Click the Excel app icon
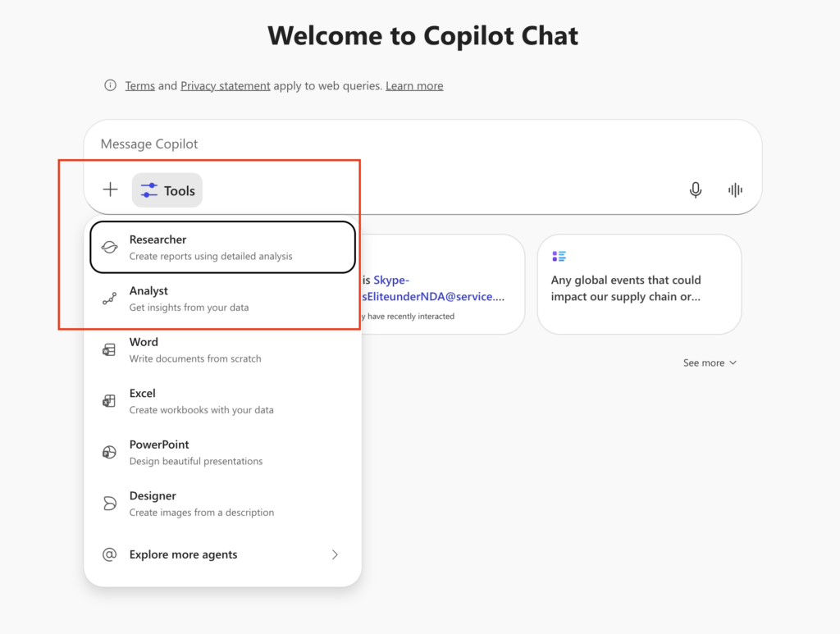The width and height of the screenshot is (840, 634). [x=109, y=401]
